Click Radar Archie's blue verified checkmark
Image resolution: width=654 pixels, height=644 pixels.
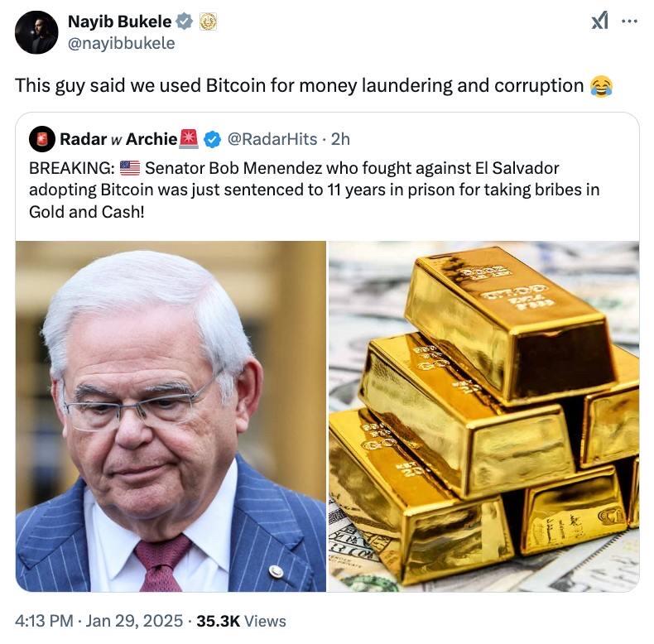(212, 139)
